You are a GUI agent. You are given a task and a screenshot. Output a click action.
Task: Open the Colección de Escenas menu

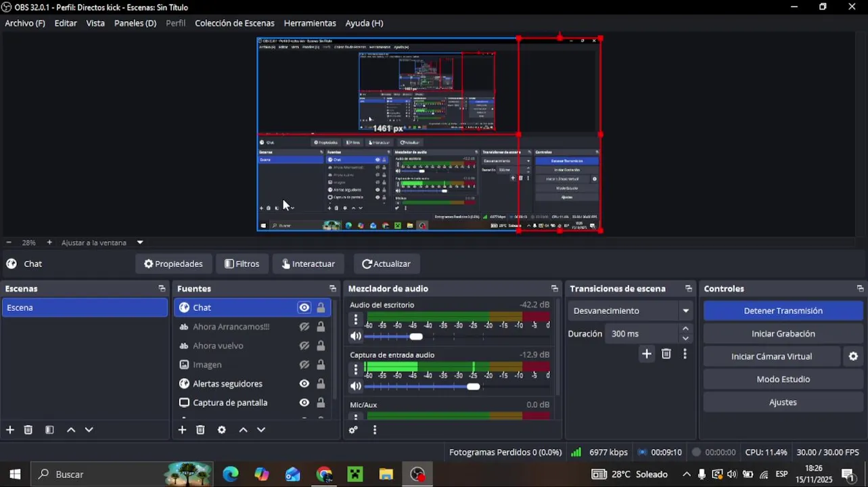(x=235, y=23)
